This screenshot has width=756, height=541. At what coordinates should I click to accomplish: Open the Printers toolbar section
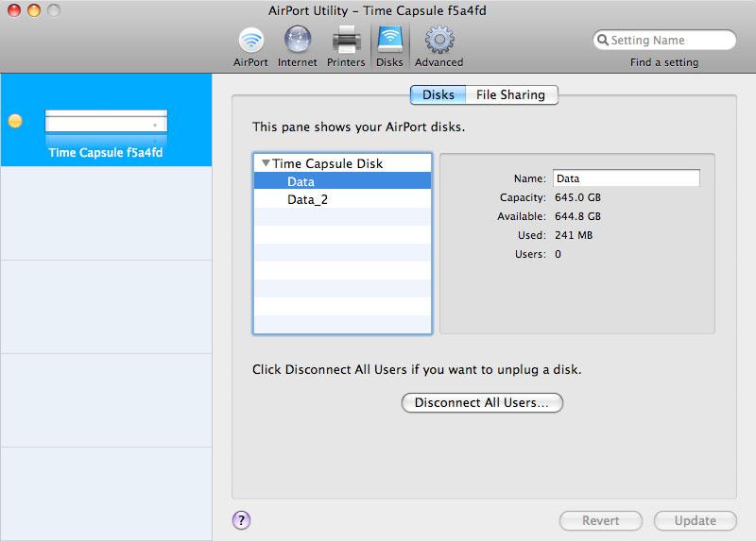pyautogui.click(x=346, y=47)
